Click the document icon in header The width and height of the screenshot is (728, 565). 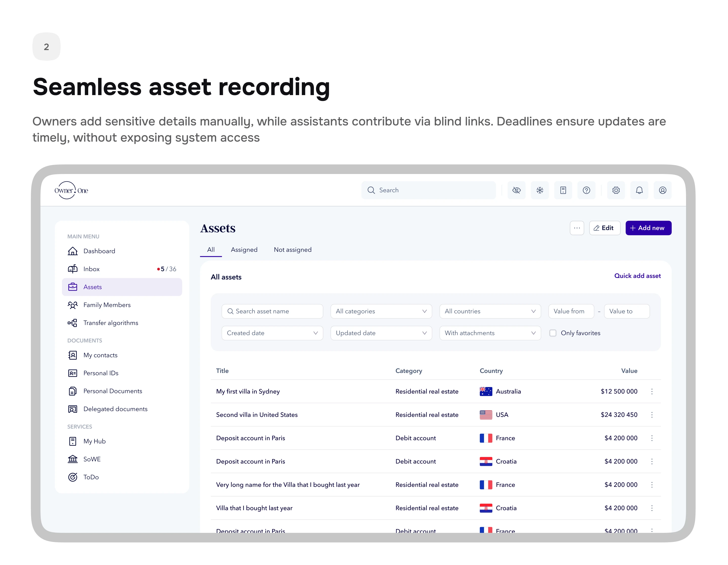(563, 190)
